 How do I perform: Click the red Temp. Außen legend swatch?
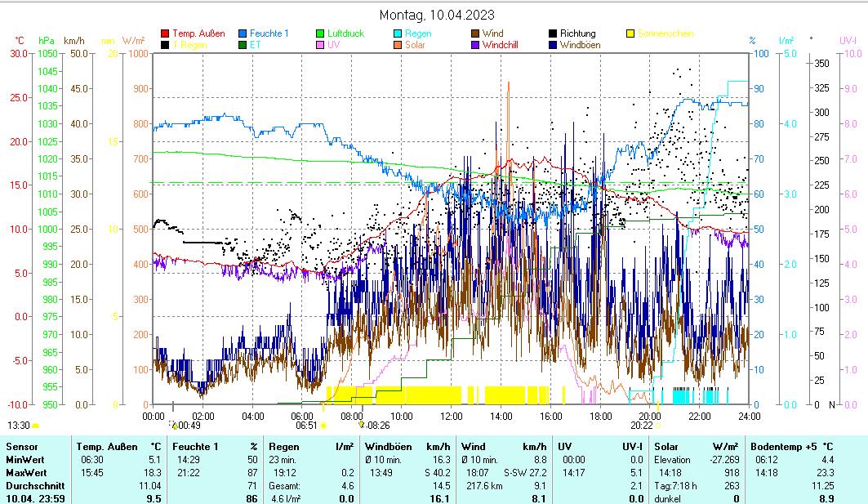166,34
